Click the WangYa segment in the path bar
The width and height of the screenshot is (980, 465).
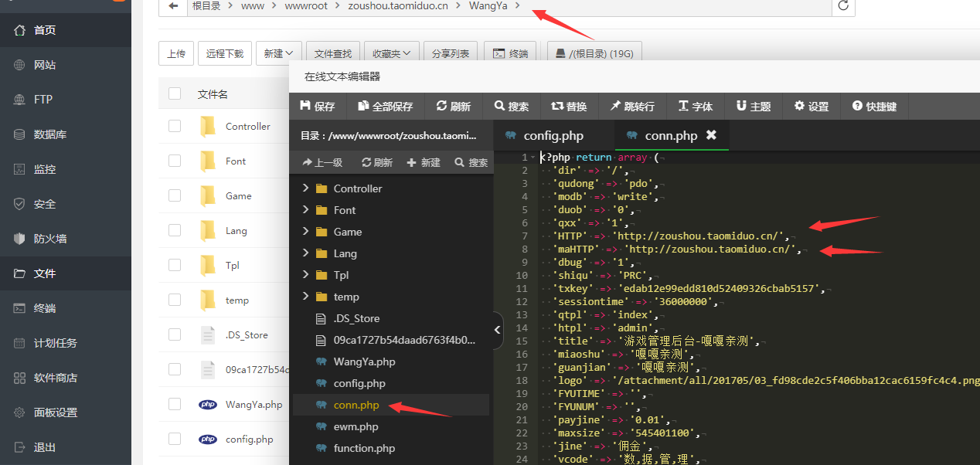489,6
